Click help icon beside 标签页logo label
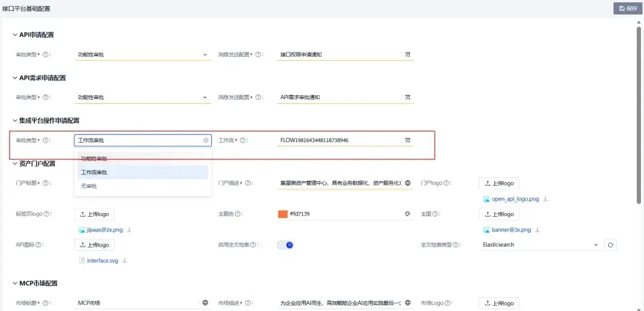This screenshot has width=644, height=311. click(47, 214)
